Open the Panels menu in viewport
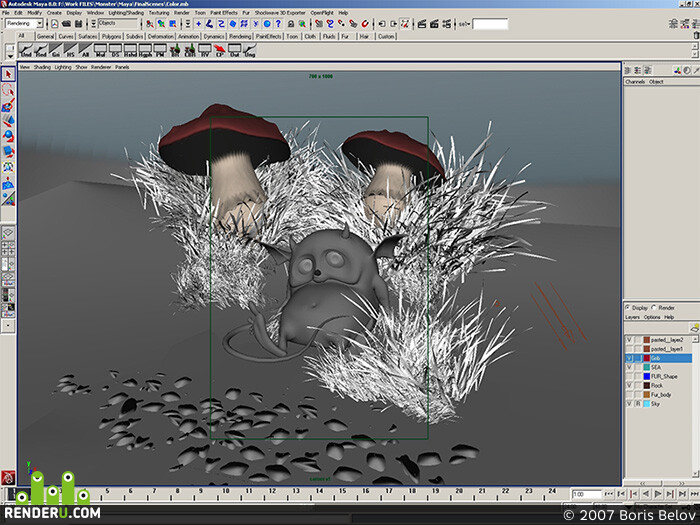This screenshot has height=525, width=700. tap(122, 67)
